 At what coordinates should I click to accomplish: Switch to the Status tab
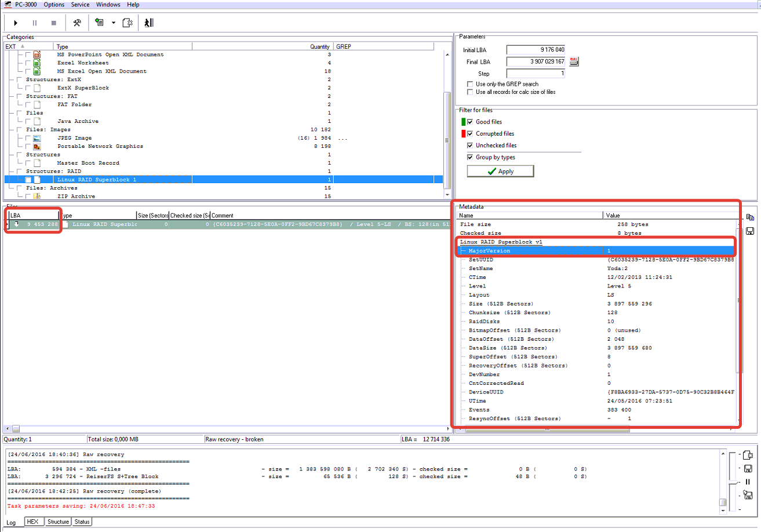coord(82,522)
